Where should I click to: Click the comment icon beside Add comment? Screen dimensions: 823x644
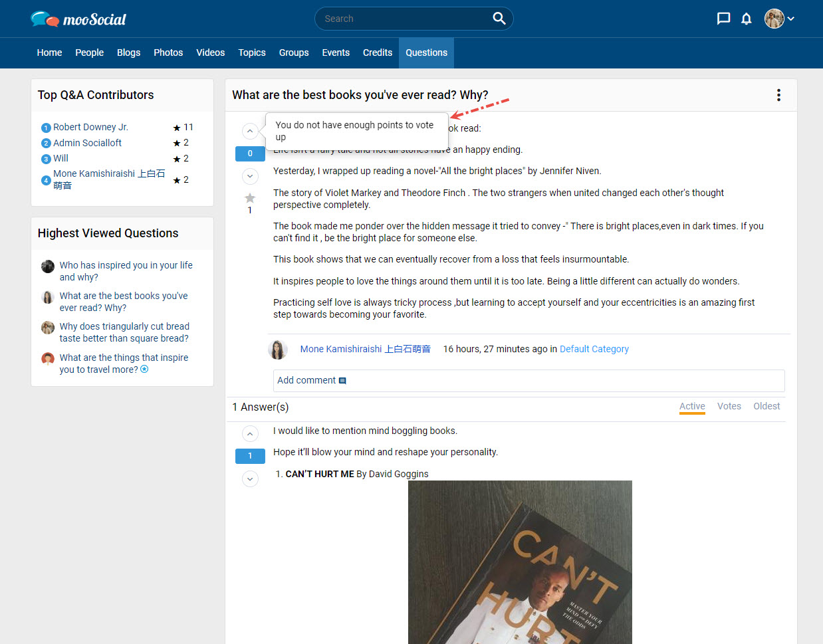342,381
